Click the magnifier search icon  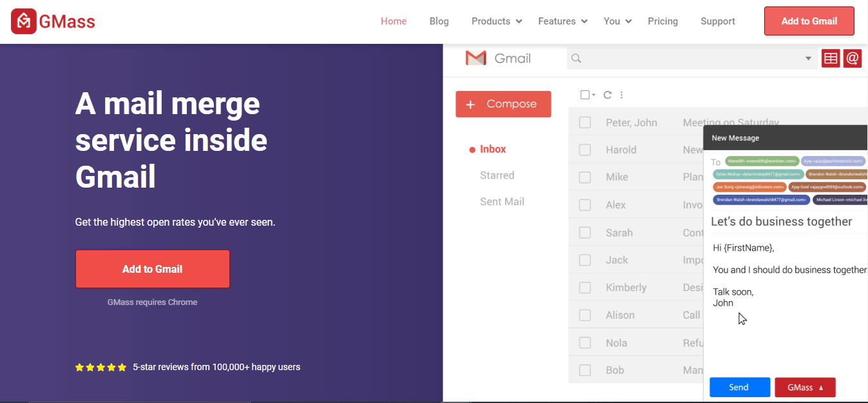(x=577, y=59)
